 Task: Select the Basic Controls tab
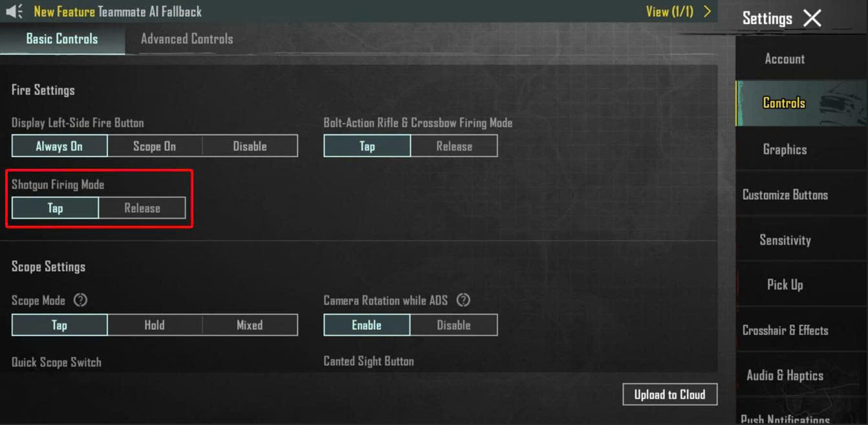point(62,39)
